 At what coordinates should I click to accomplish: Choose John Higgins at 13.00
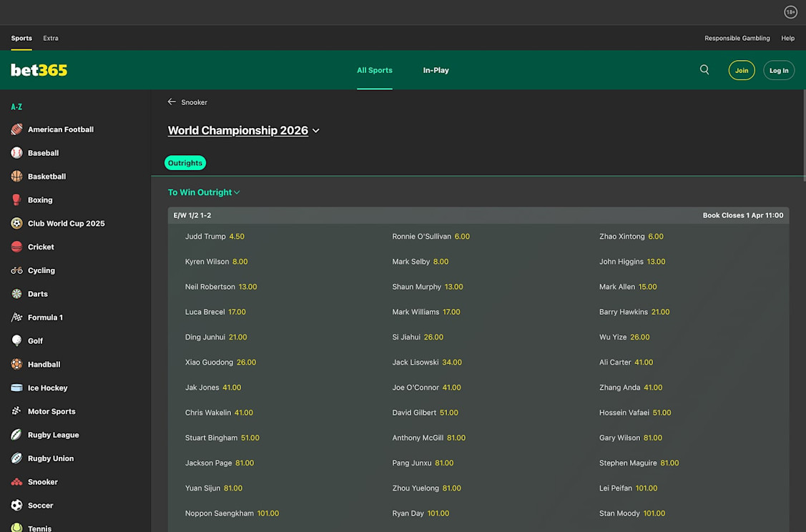(x=632, y=262)
